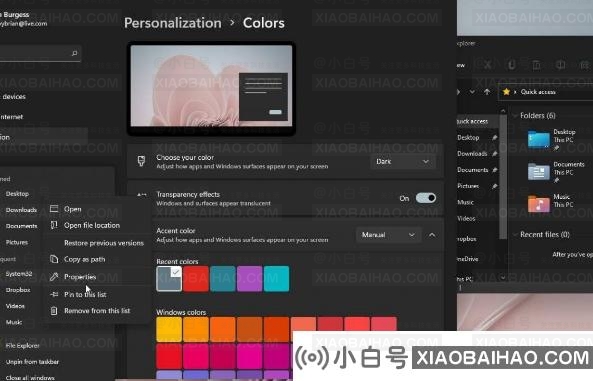
Task: Click the trash icon beside Remove from this list
Action: 54,311
